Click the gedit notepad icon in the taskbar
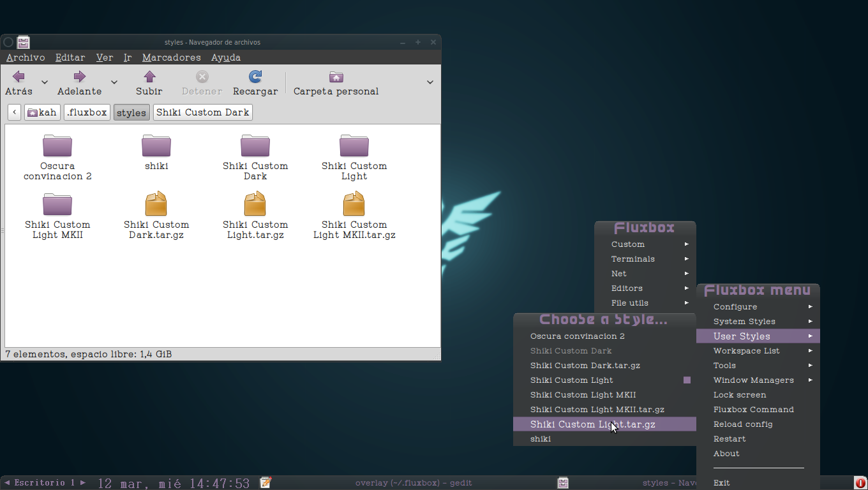The image size is (868, 490). click(266, 482)
